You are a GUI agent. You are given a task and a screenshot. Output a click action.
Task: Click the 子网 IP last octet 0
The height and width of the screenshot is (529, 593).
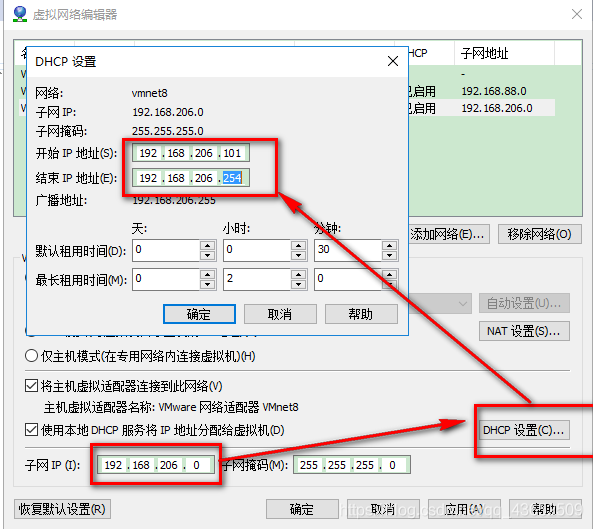(x=197, y=465)
